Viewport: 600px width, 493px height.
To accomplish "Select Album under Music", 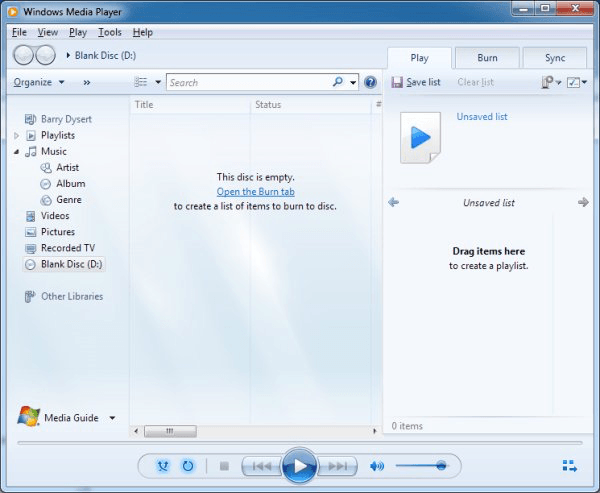I will click(70, 183).
